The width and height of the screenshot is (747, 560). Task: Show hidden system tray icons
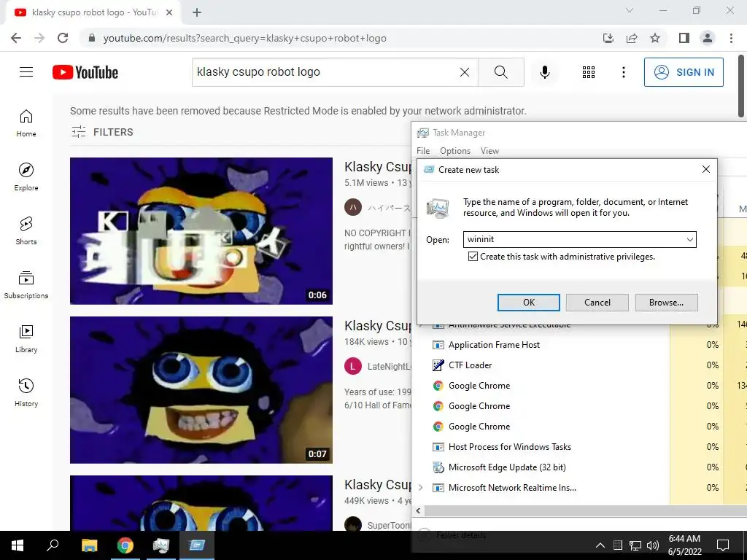coord(600,545)
